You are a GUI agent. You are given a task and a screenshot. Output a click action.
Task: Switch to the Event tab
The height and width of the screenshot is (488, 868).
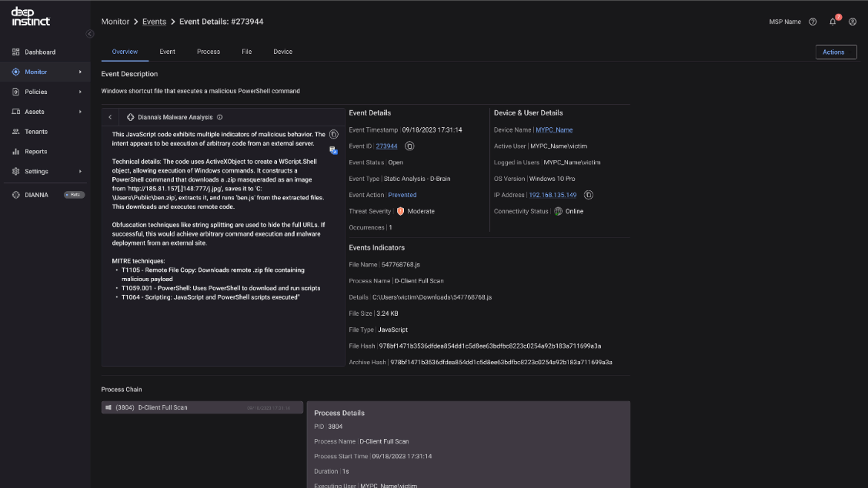(x=167, y=52)
